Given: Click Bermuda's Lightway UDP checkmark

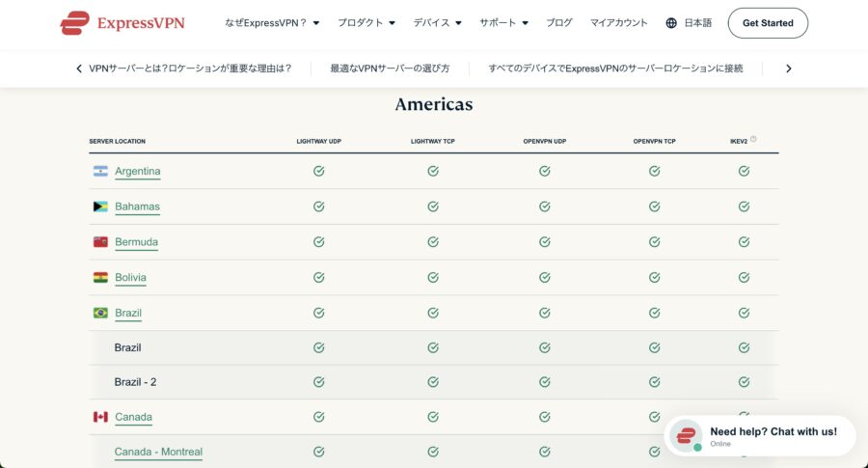Looking at the screenshot, I should coord(319,242).
